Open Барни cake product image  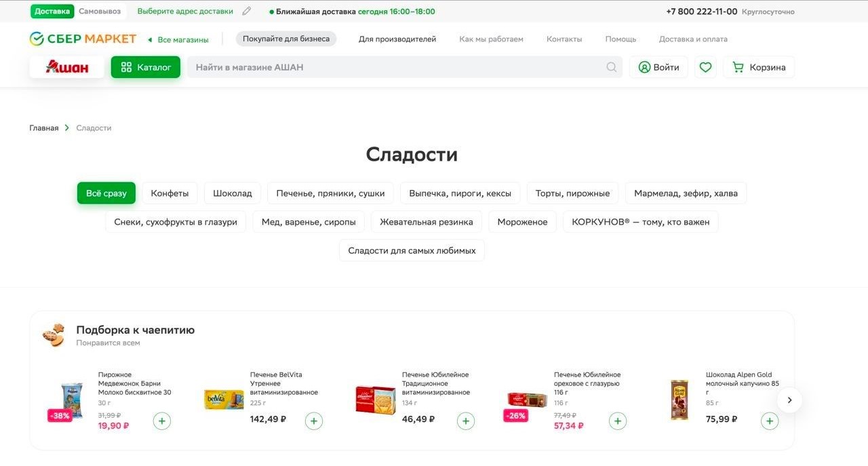72,400
